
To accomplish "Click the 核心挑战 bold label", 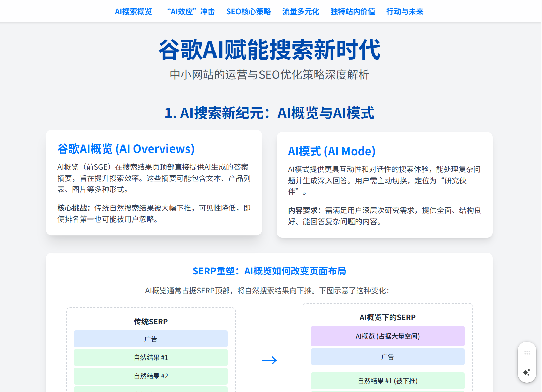I will tap(74, 208).
